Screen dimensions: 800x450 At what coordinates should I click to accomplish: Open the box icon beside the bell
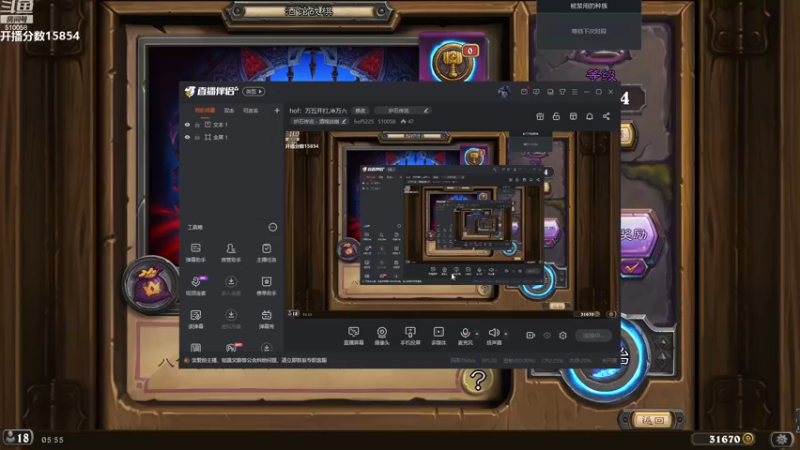tap(573, 116)
